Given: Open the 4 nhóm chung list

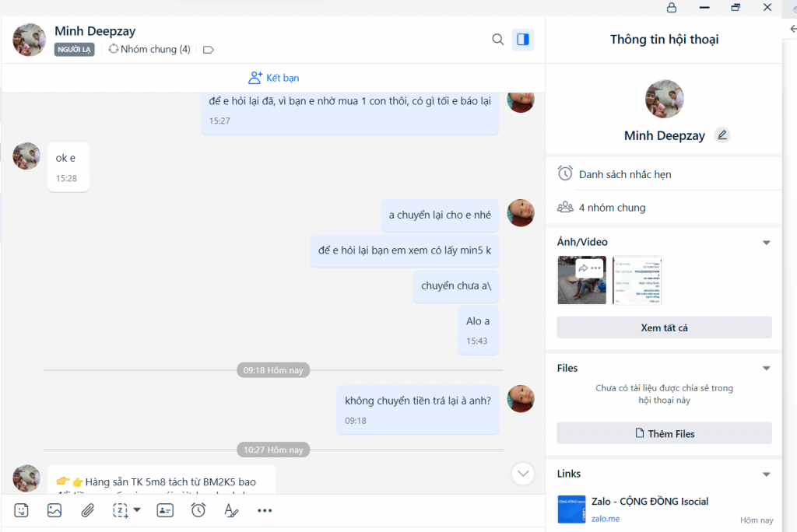Looking at the screenshot, I should point(612,208).
